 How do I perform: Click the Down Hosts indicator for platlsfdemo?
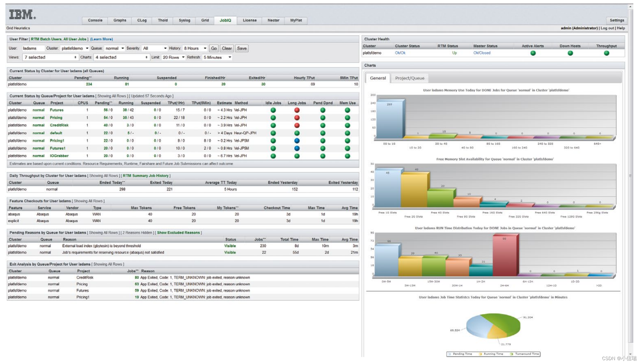point(570,53)
